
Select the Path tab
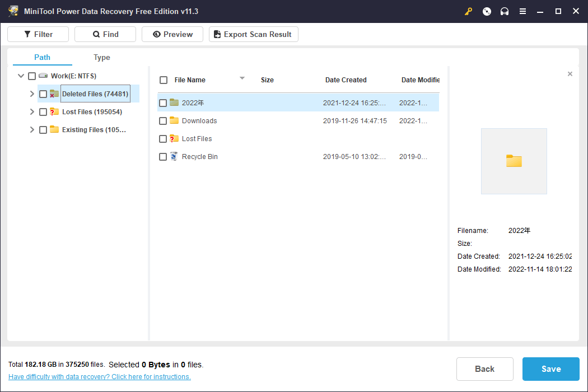(41, 57)
